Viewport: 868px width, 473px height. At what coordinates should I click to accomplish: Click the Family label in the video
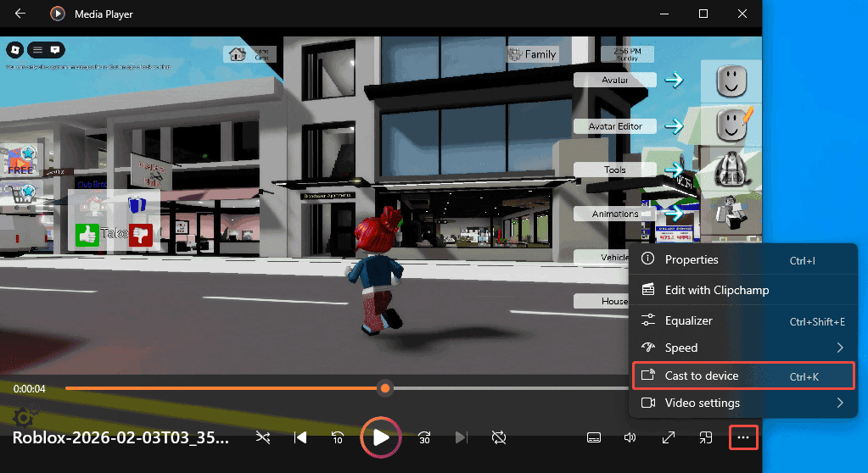click(x=540, y=54)
